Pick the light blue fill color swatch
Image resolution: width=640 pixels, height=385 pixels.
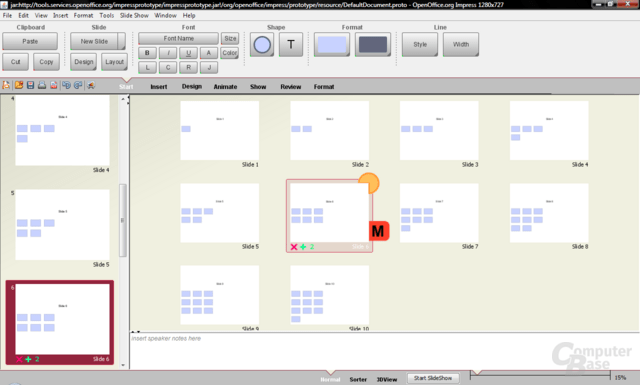pyautogui.click(x=332, y=45)
